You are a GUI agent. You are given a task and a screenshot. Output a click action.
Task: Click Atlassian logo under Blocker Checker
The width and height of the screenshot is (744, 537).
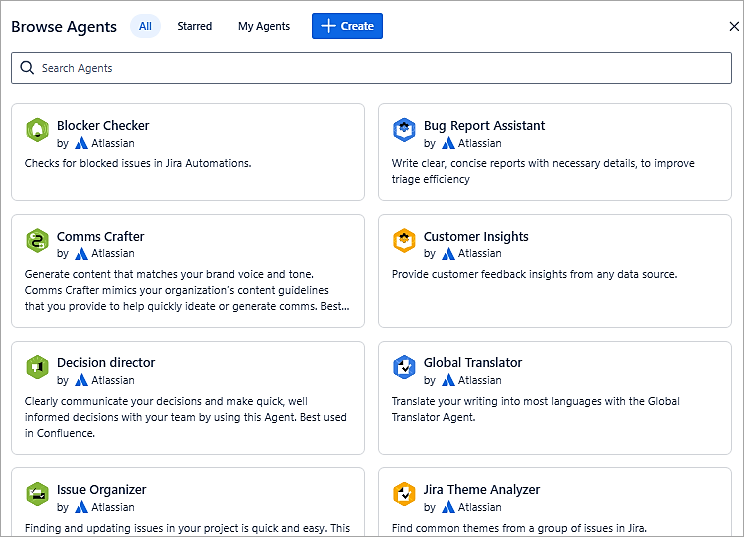coord(82,143)
